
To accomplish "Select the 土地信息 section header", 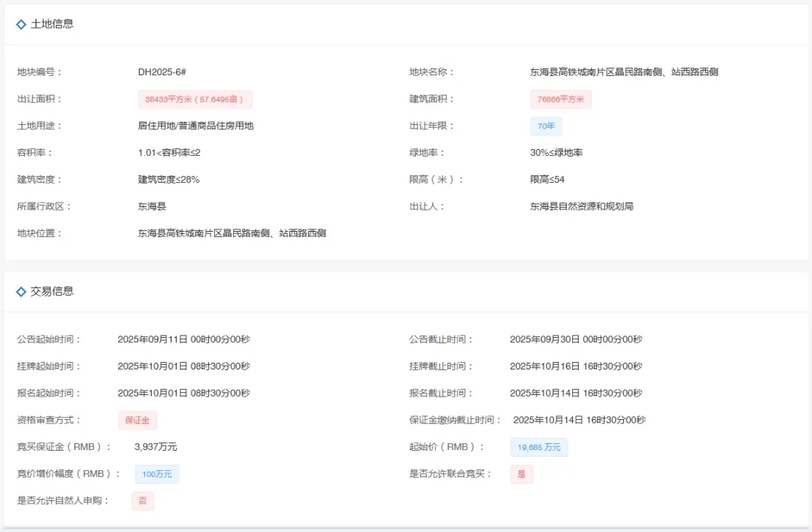I will 52,24.
